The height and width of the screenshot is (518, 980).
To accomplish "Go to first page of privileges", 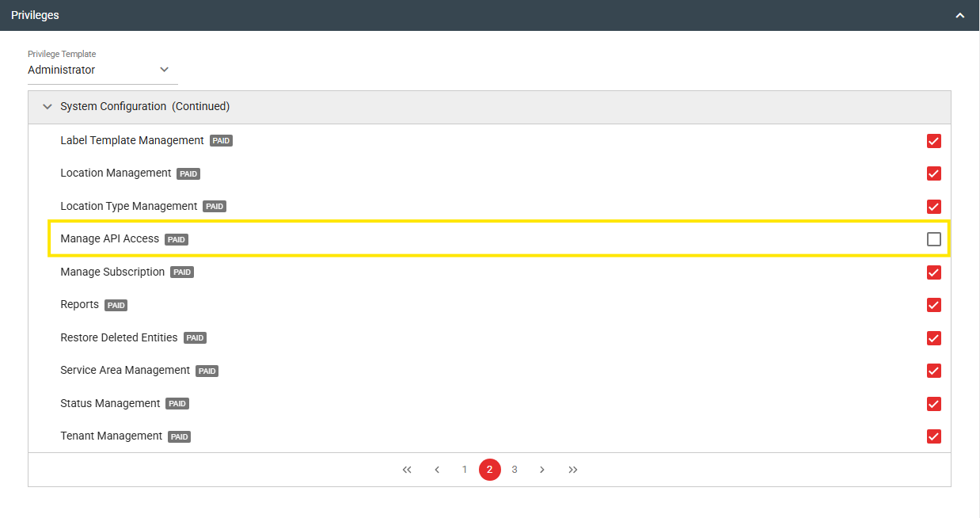I will 407,470.
